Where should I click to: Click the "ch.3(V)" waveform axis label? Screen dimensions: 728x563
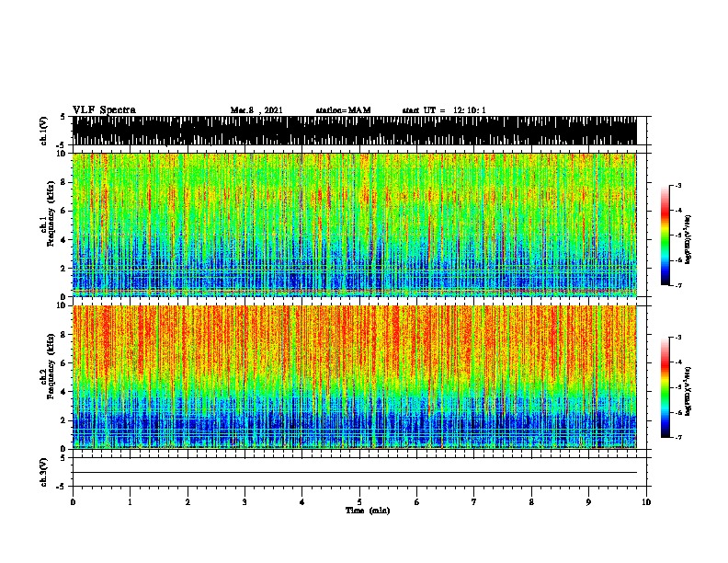tap(44, 472)
